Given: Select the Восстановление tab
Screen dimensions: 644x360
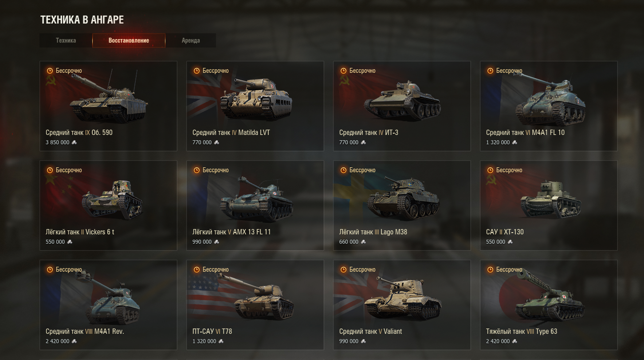Looking at the screenshot, I should point(129,40).
